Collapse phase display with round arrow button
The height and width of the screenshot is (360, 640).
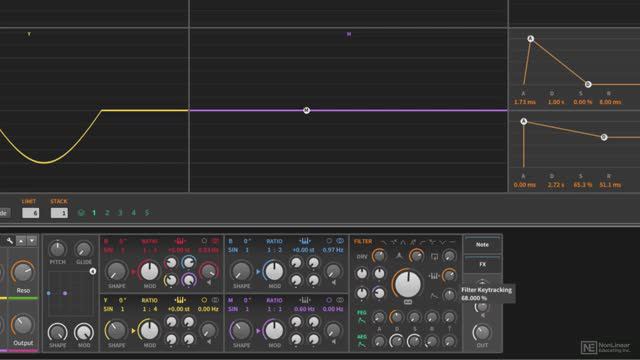click(93, 271)
